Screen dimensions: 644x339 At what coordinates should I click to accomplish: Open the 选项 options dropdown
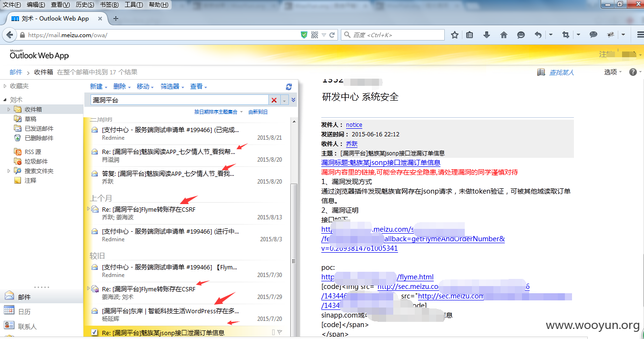613,72
